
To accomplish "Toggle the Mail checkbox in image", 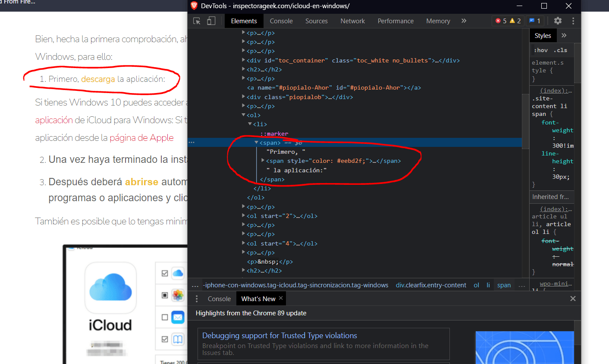I will coord(165,317).
